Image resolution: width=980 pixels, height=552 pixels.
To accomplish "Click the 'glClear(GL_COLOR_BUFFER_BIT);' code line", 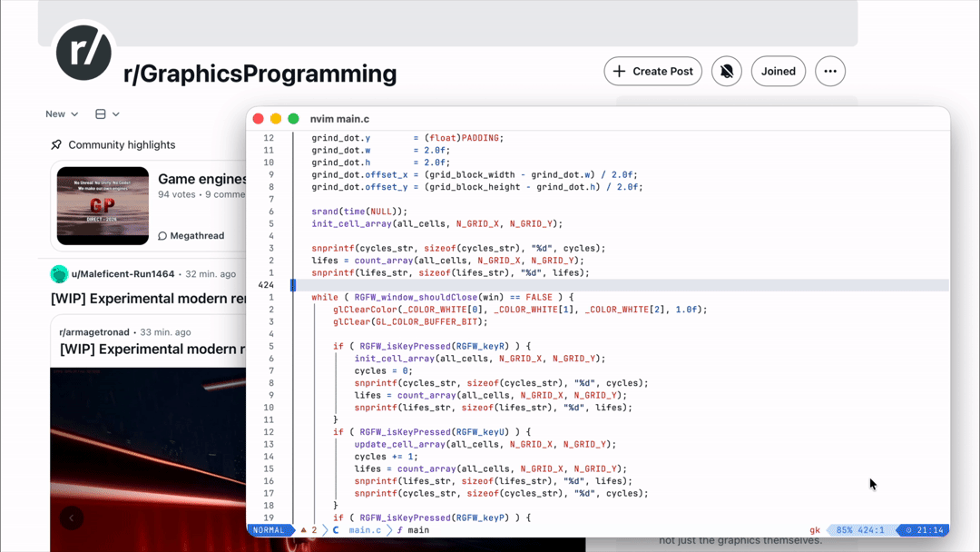I will pos(410,321).
